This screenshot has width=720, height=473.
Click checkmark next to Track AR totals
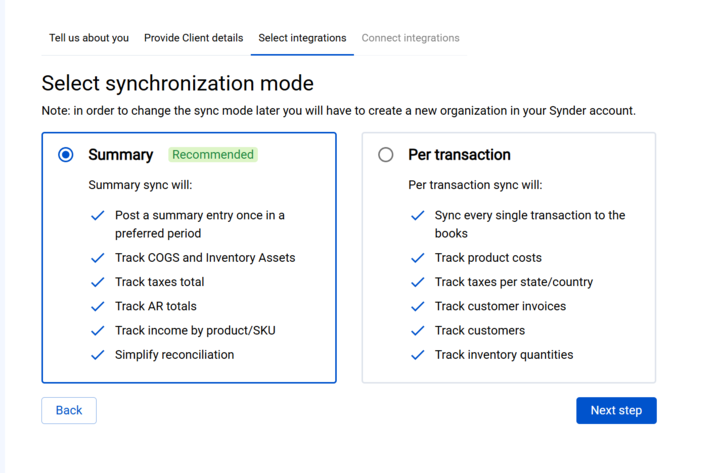(98, 307)
